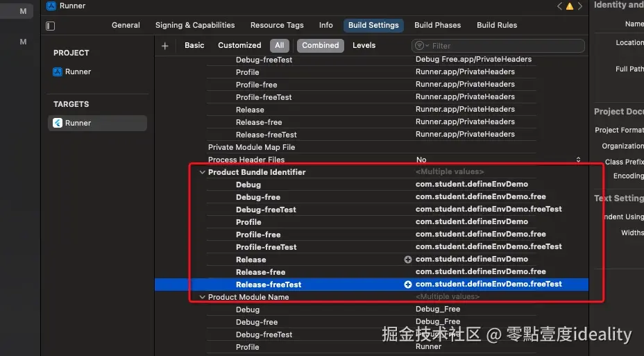Show Customized build settings

239,45
